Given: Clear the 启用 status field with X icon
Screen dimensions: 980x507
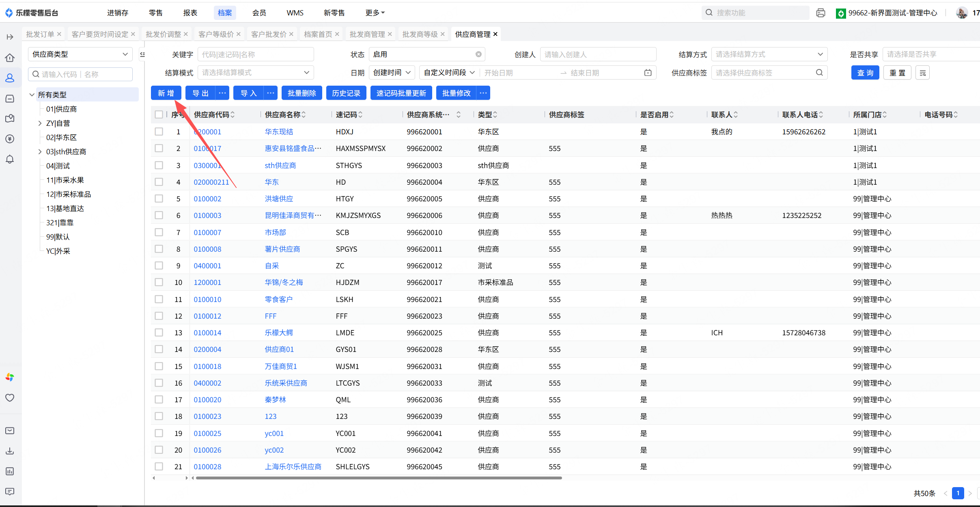Looking at the screenshot, I should pos(478,54).
